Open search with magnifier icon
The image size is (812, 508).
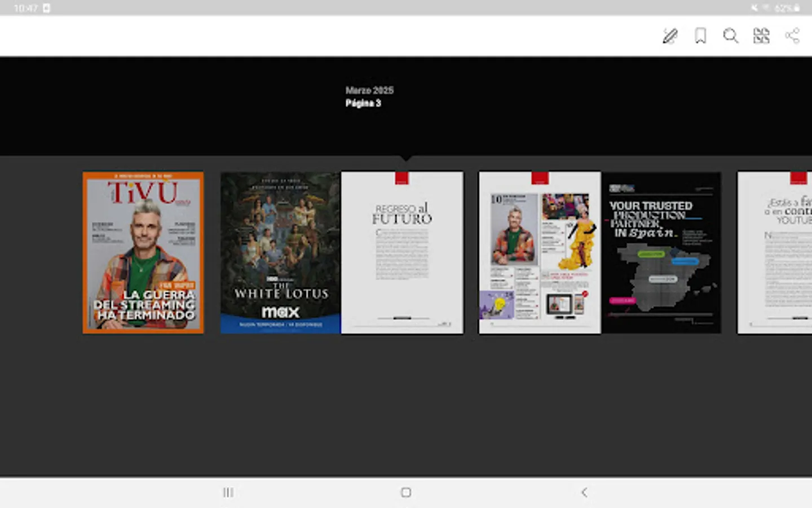731,36
